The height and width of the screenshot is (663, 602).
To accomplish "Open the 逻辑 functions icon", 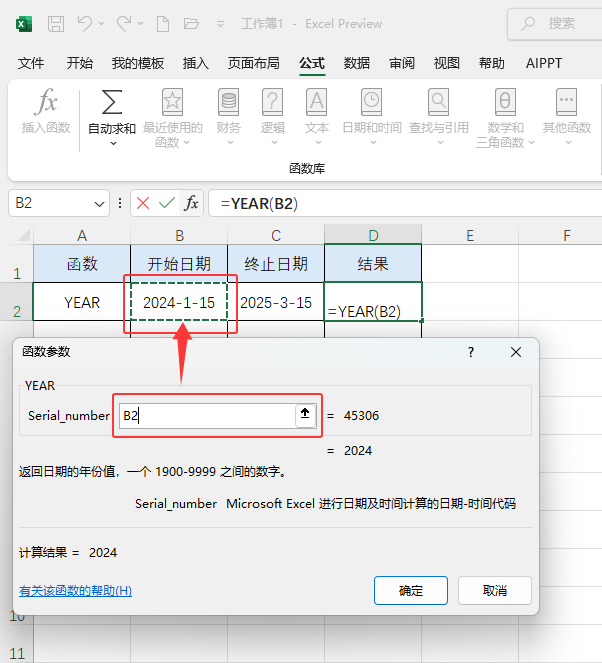I will coord(273,102).
